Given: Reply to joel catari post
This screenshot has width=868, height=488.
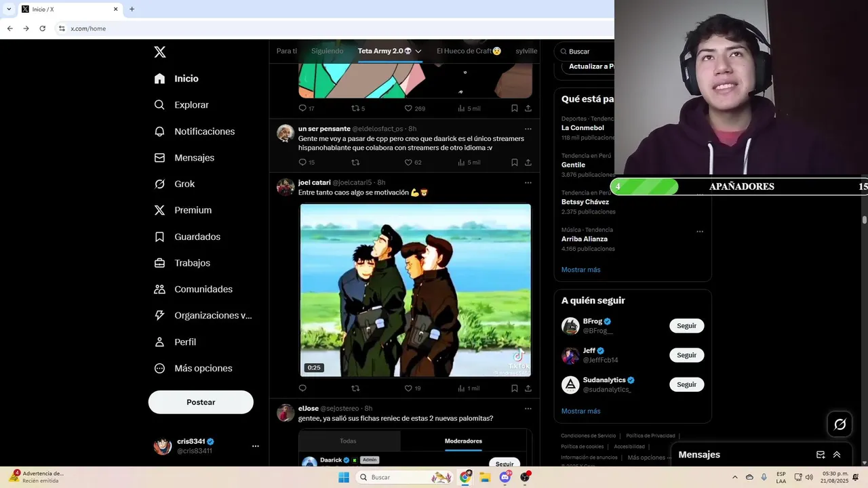Looking at the screenshot, I should pyautogui.click(x=302, y=388).
